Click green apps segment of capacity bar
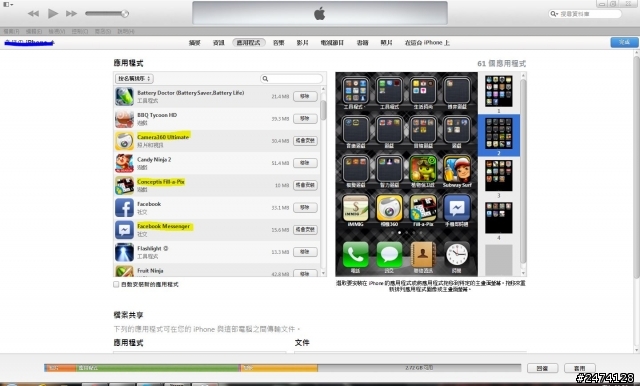Viewport: 640px width, 386px height. pyautogui.click(x=158, y=368)
